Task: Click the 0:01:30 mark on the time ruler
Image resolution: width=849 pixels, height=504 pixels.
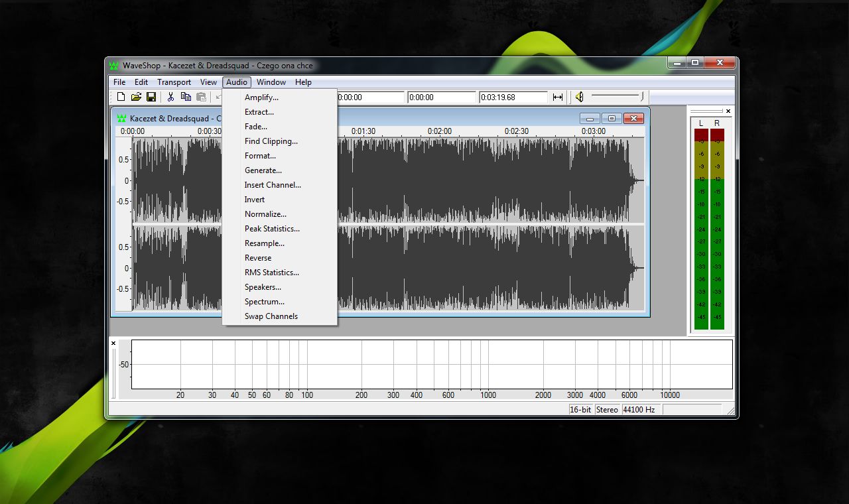Action: pyautogui.click(x=363, y=131)
